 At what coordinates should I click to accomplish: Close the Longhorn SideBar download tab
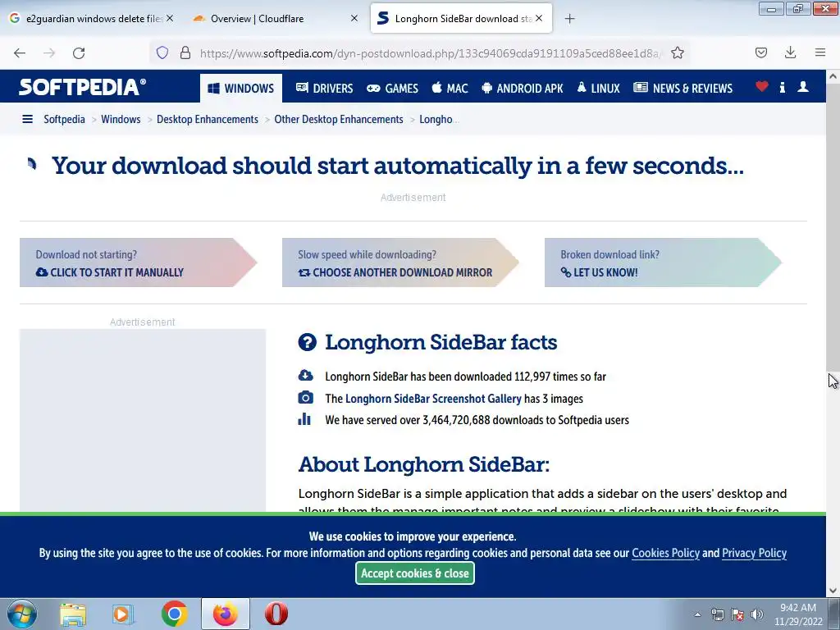[539, 18]
